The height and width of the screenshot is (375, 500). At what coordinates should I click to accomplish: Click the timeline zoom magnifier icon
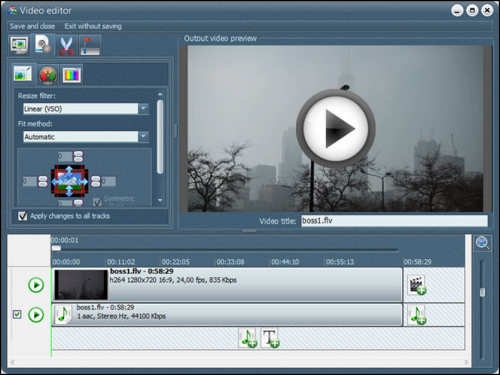[x=482, y=243]
